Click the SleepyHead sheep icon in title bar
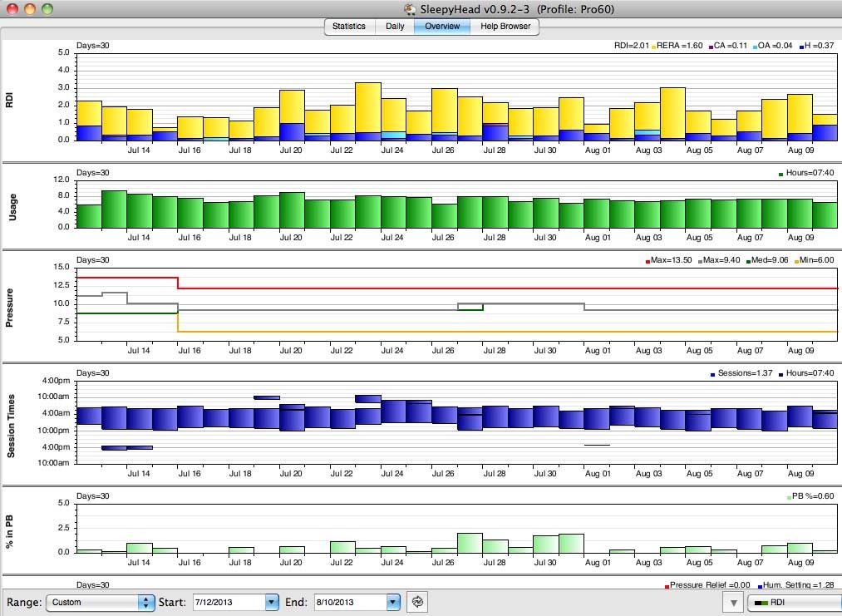842x616 pixels. (410, 8)
